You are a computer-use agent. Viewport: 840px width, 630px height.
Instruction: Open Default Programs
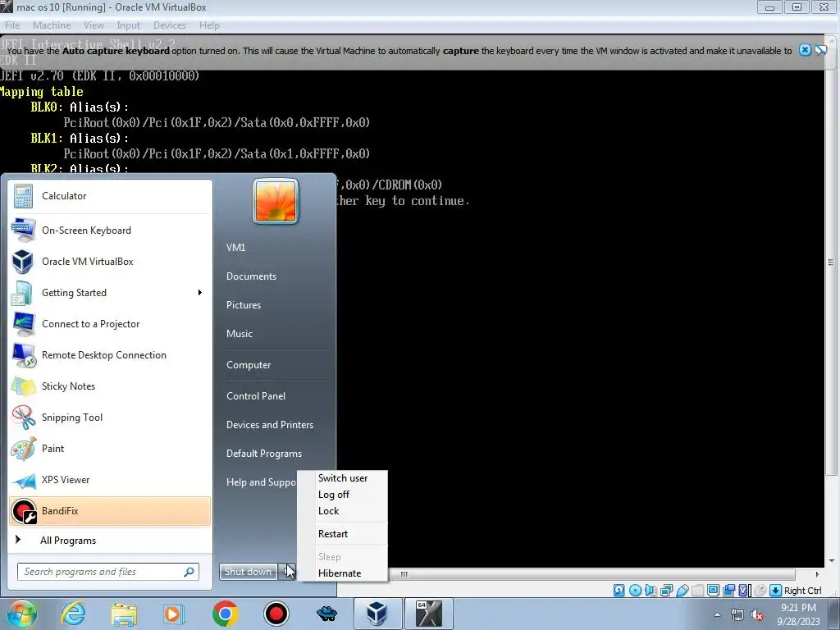pyautogui.click(x=264, y=454)
